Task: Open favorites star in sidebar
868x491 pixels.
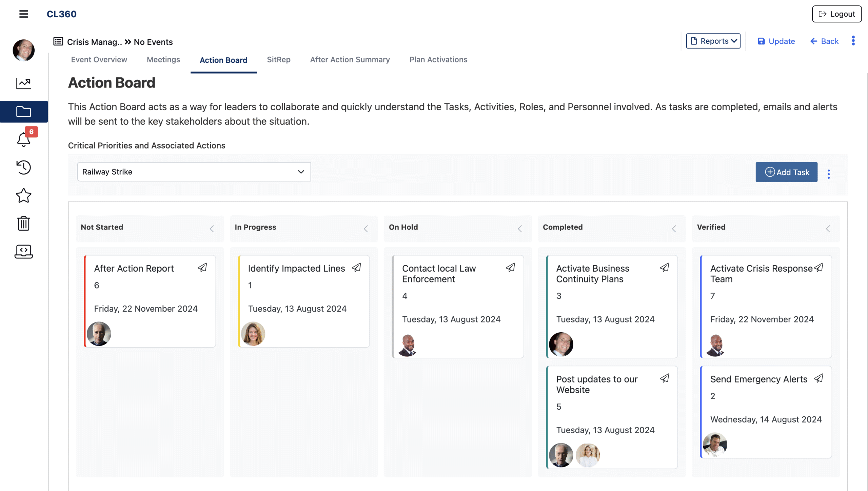Action: coord(23,195)
